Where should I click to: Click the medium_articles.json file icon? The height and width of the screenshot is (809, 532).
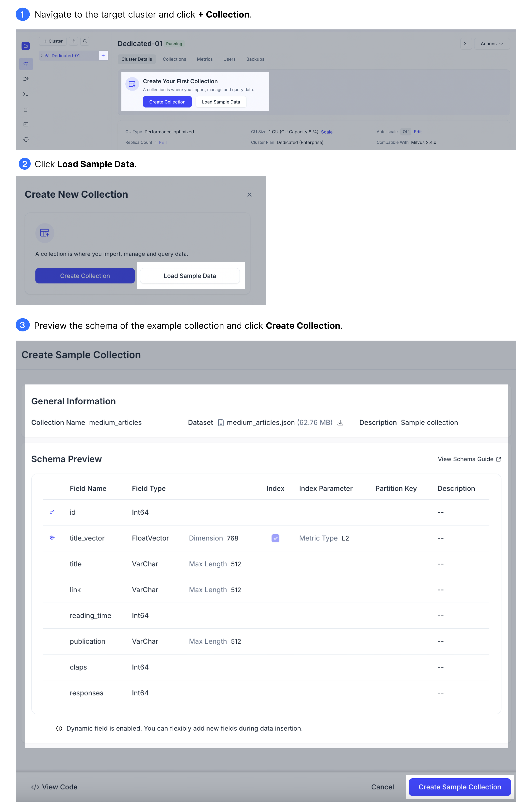coord(221,422)
